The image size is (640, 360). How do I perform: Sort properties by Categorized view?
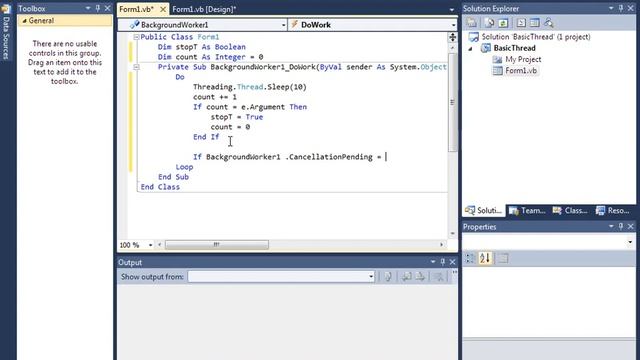coord(470,258)
